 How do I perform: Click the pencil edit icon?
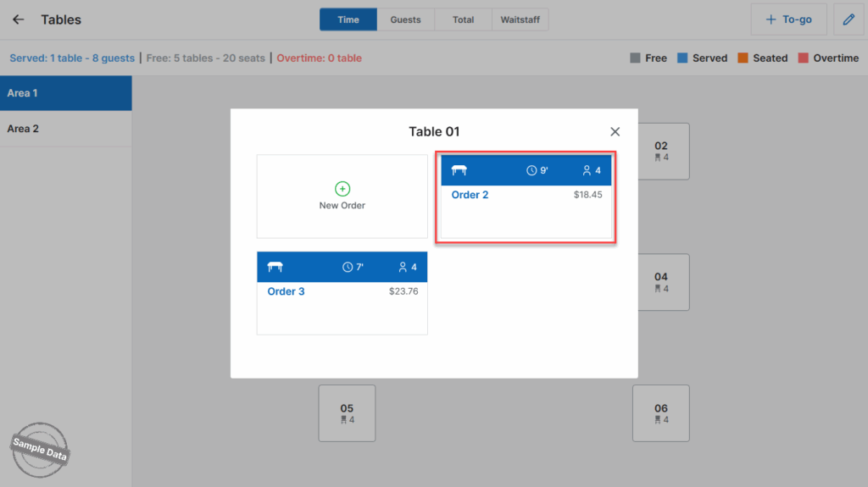pyautogui.click(x=849, y=19)
